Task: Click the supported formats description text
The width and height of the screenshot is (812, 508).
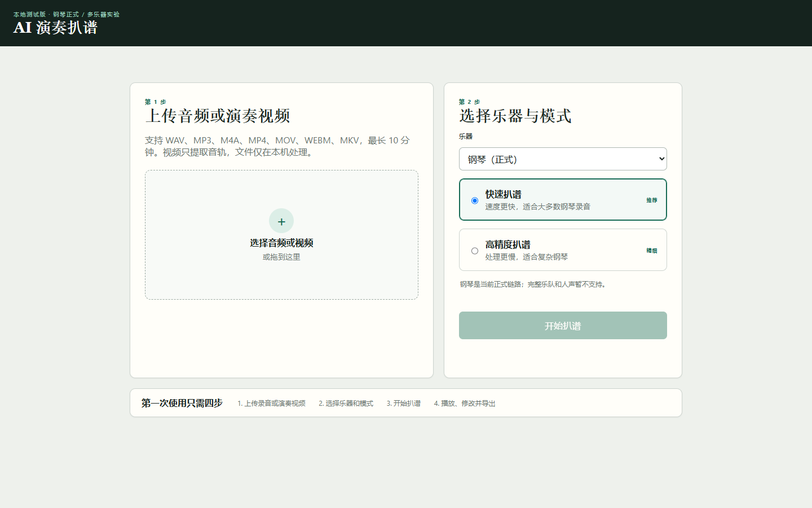Action: pos(277,146)
